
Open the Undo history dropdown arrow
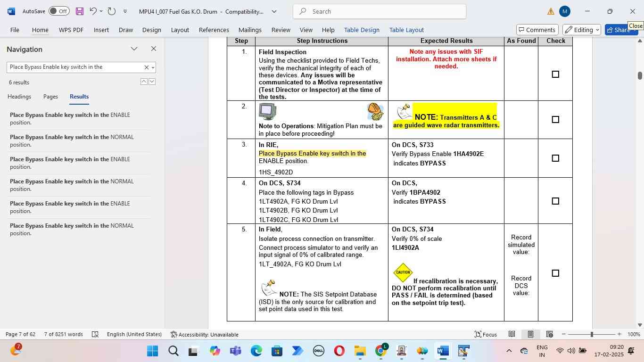coord(101,11)
